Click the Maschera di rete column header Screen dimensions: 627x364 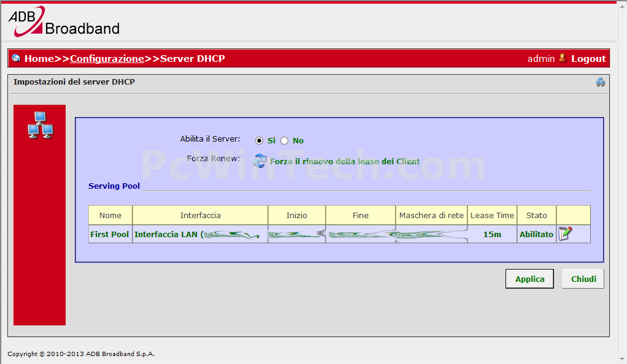pyautogui.click(x=431, y=215)
